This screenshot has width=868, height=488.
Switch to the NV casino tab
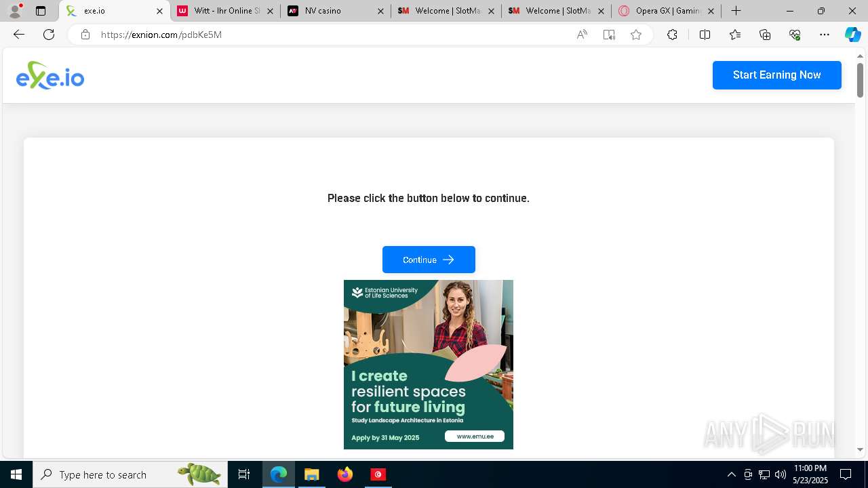(336, 11)
